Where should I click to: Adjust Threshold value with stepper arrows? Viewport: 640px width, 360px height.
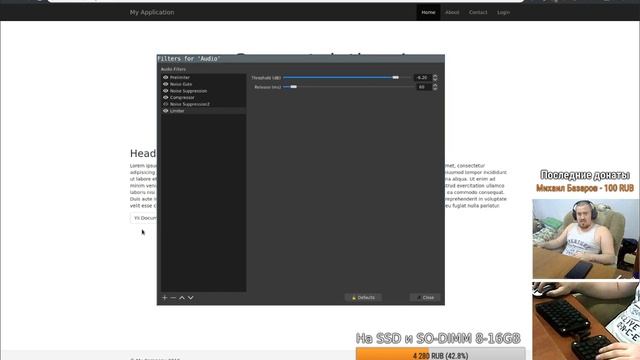435,77
